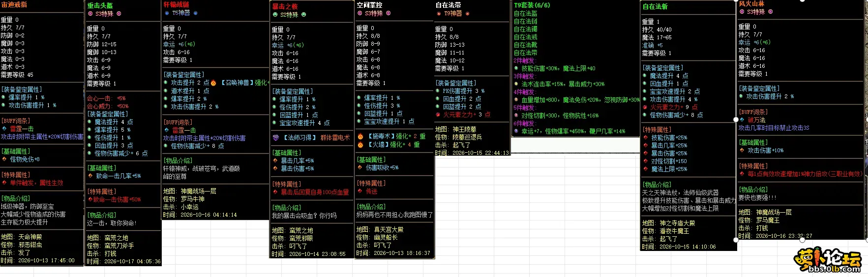This screenshot has width=868, height=277.
Task: Click the 风火山林 item title
Action: pos(751,3)
